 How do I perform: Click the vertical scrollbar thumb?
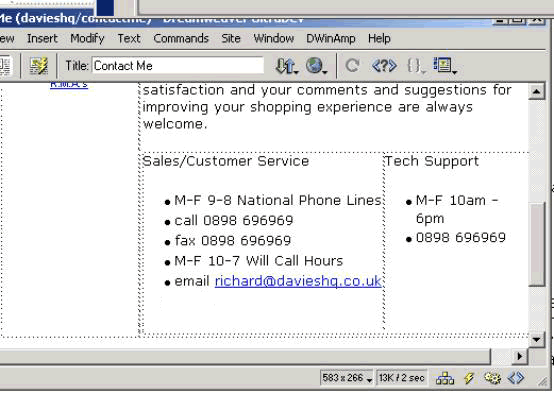pos(537,244)
